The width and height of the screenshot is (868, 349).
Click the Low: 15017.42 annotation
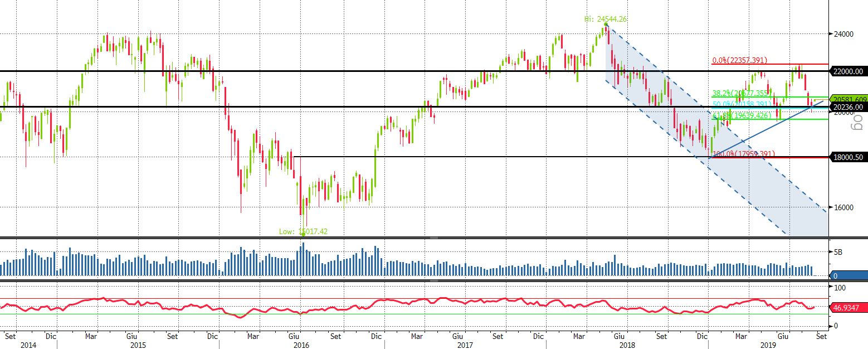pos(304,231)
